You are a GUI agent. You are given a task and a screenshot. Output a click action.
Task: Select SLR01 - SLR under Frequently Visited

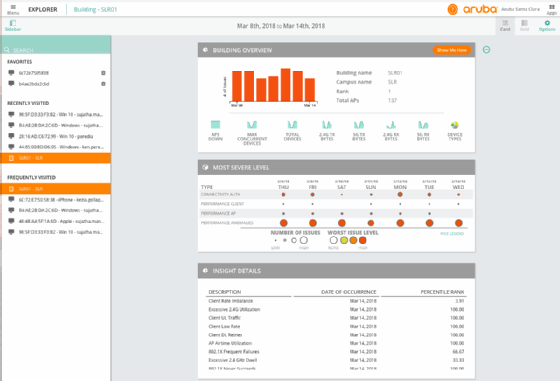coord(56,189)
